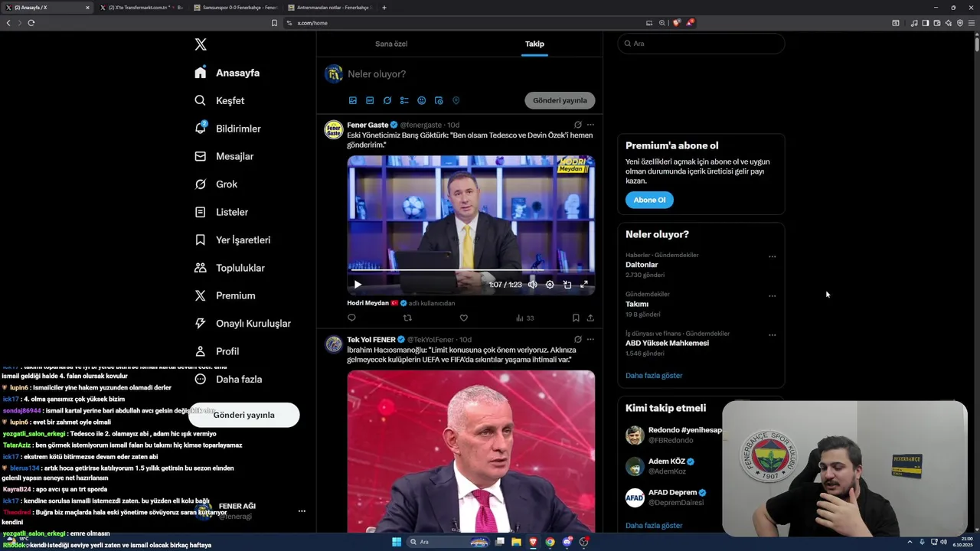The image size is (980, 551).
Task: Enhance post with Grok icon in composer
Action: [387, 100]
